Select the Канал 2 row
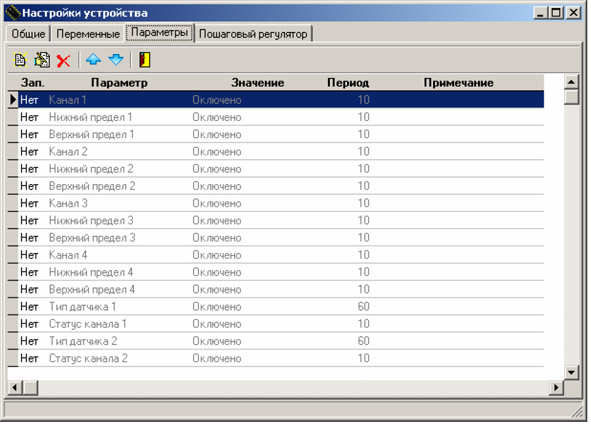Image resolution: width=591 pixels, height=425 pixels. click(281, 151)
